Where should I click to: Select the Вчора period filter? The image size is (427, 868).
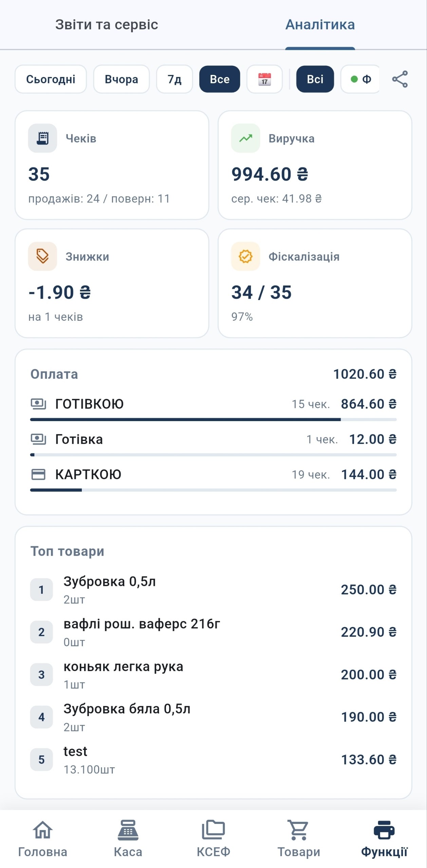click(122, 79)
